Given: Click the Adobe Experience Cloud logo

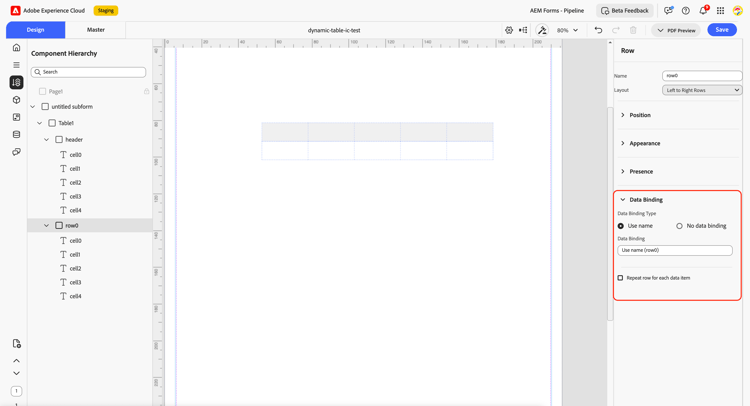Looking at the screenshot, I should (x=15, y=11).
